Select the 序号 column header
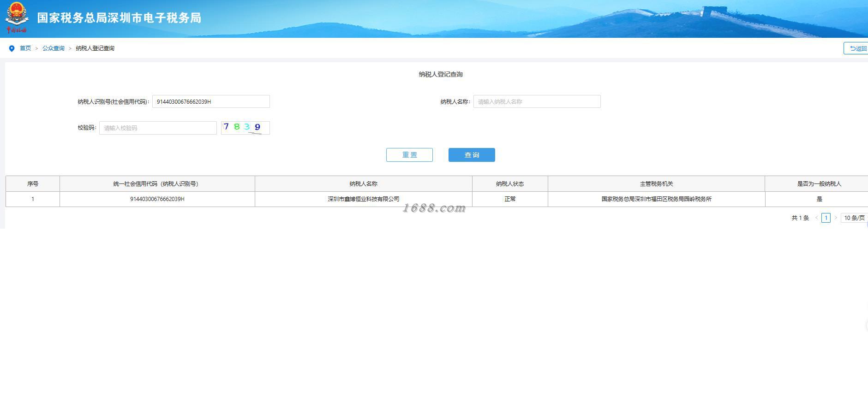 [x=33, y=183]
